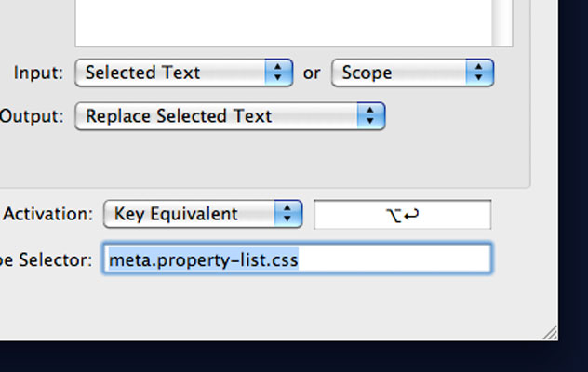Open the Activation "Key Equivalent" dropdown
588x372 pixels.
(190, 214)
